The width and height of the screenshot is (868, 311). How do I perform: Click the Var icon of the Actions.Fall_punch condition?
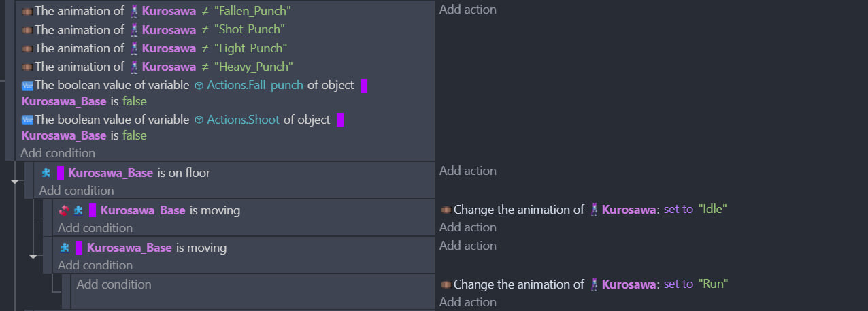pos(27,85)
